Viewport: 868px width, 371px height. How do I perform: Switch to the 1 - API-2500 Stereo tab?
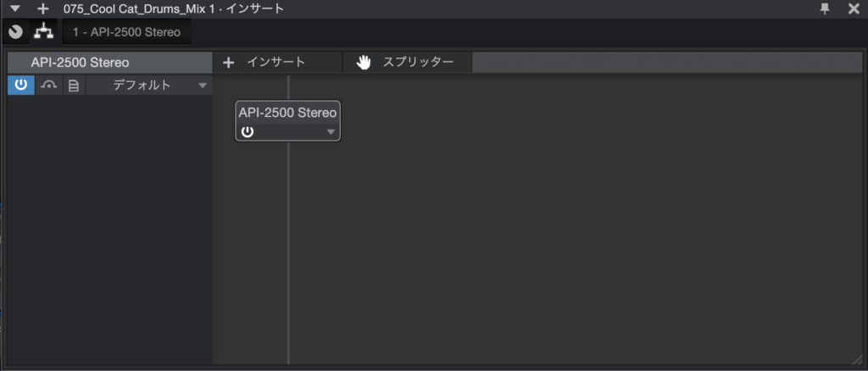coord(126,32)
